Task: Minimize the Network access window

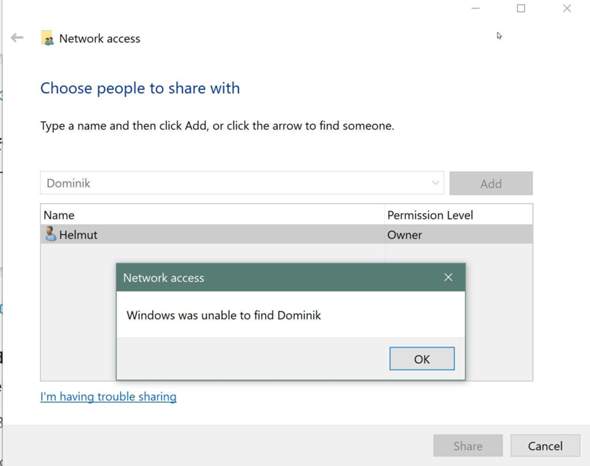Action: (476, 8)
